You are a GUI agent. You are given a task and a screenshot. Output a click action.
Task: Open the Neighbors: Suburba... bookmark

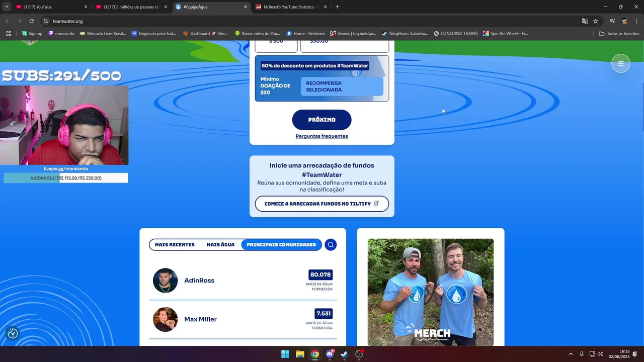point(405,34)
